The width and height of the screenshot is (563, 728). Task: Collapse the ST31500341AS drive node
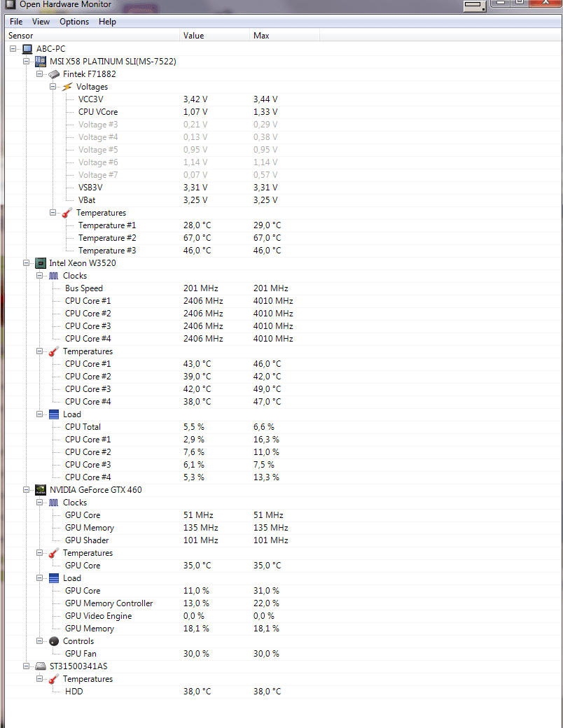point(27,666)
